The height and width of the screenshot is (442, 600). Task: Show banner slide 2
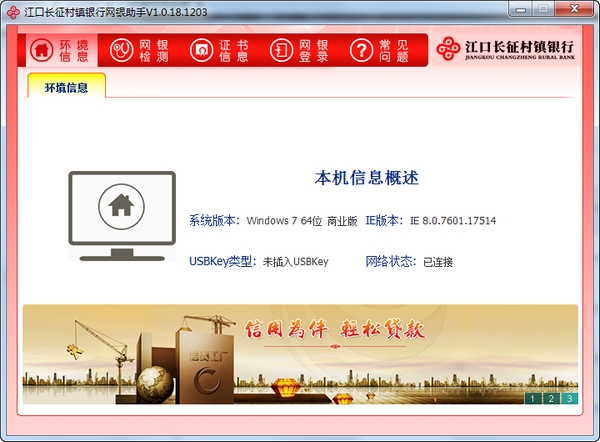point(551,398)
